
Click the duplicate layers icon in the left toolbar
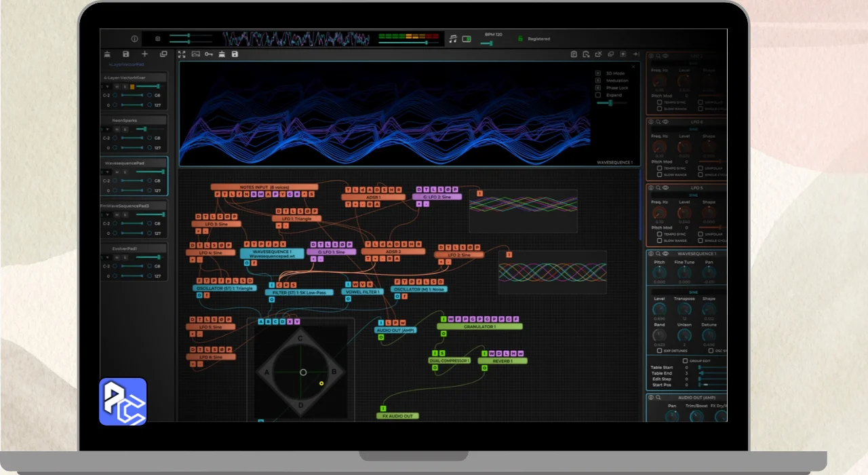(x=163, y=54)
